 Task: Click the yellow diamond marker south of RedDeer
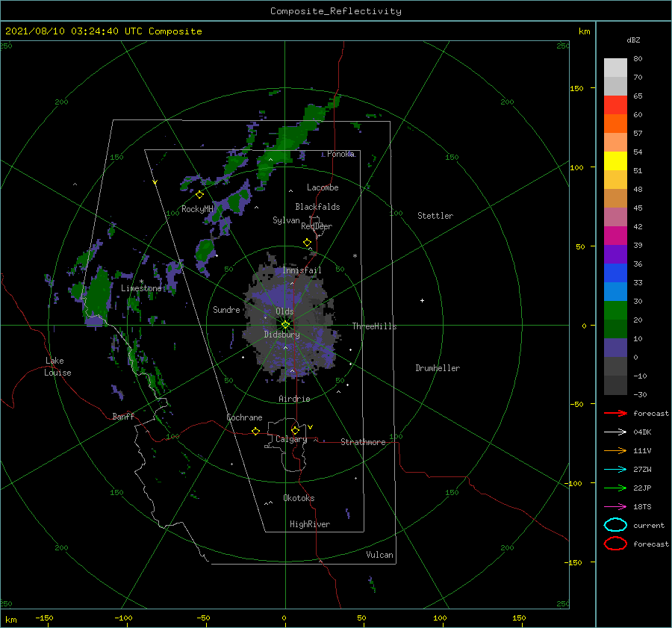point(307,243)
